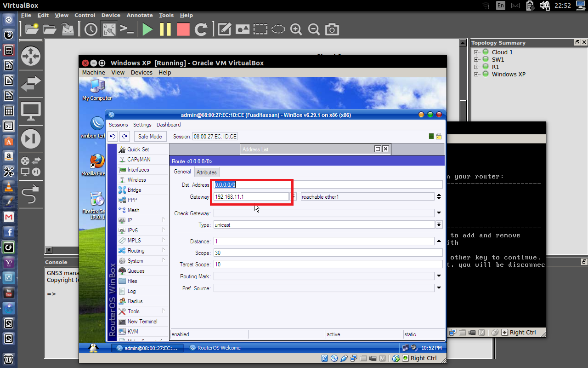
Task: Browse end devices monitor icon
Action: (x=31, y=111)
